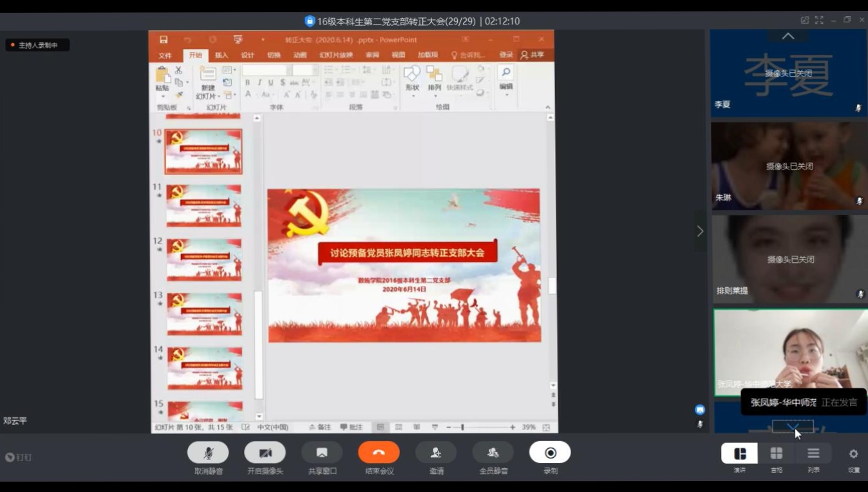Click the 共享 button in PowerPoint

533,55
